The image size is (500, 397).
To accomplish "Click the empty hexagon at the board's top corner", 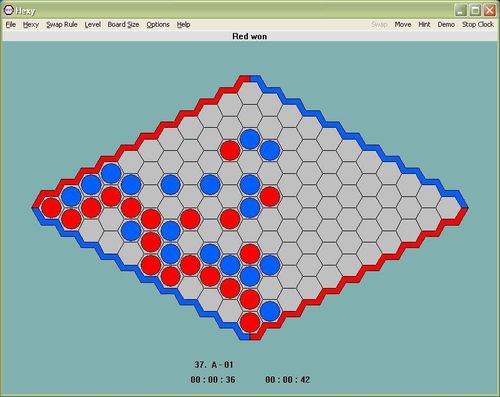I will click(250, 93).
